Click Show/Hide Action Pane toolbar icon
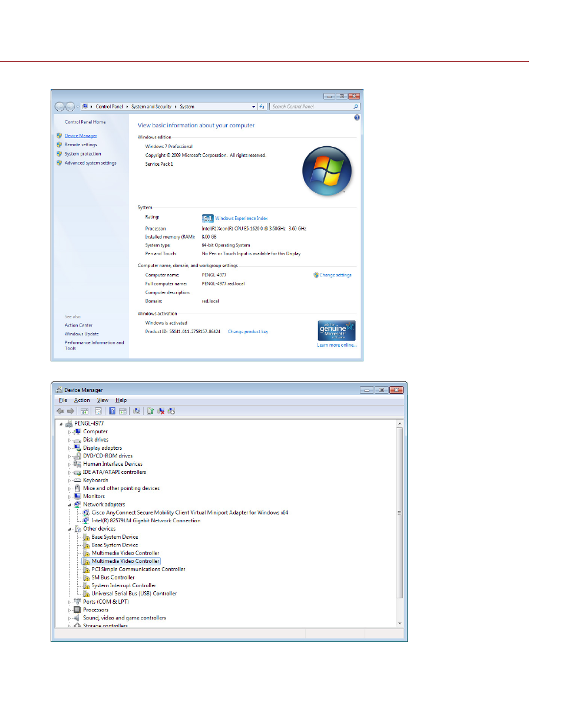Viewport: 562px width, 728px height. [x=123, y=411]
